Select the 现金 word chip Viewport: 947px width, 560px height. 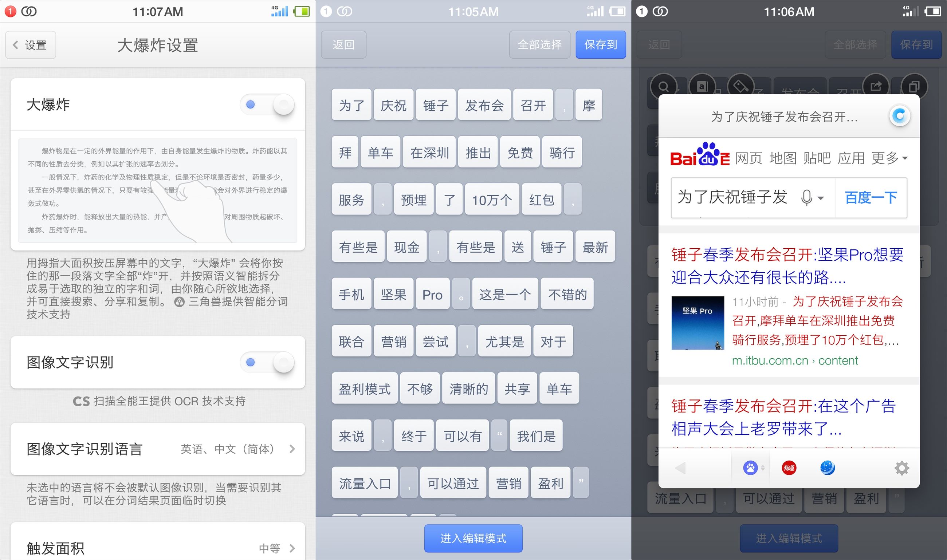[x=407, y=247]
